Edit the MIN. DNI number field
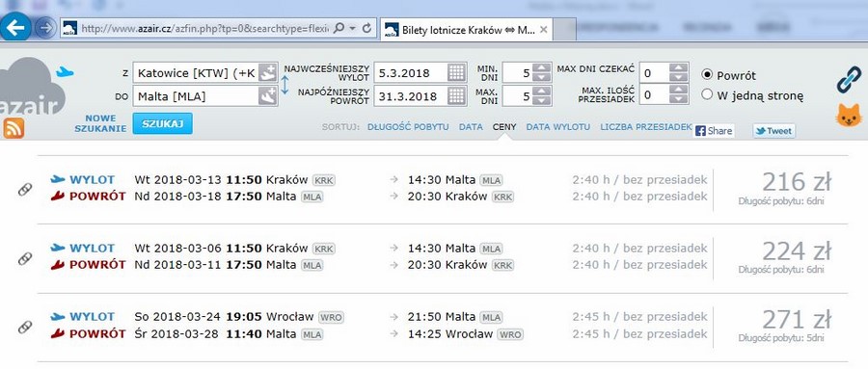The height and width of the screenshot is (369, 868). pyautogui.click(x=518, y=73)
